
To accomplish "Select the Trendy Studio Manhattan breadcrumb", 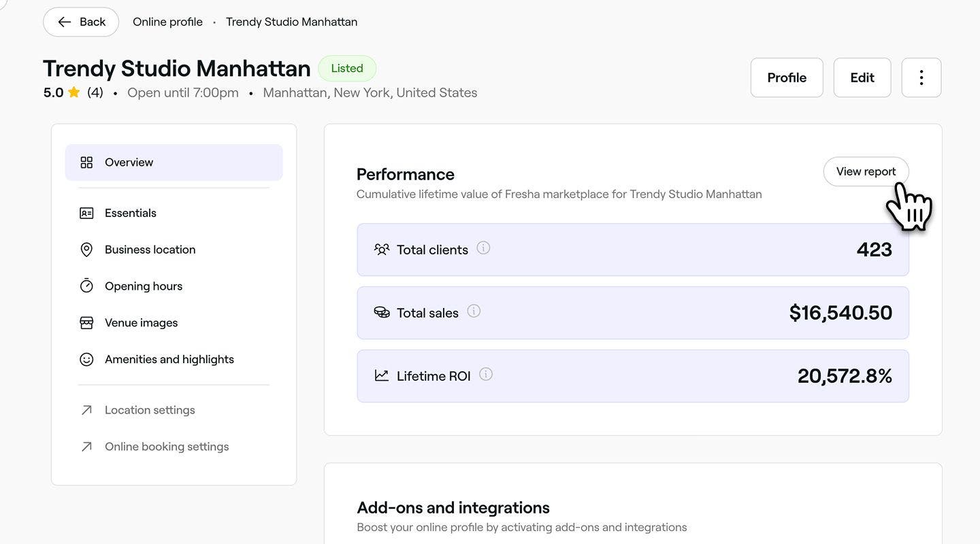I will coord(291,22).
